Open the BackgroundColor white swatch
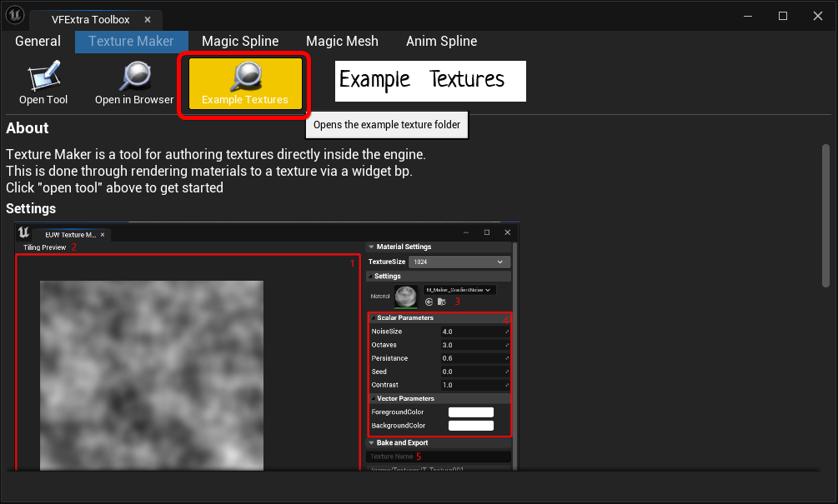 tap(471, 426)
